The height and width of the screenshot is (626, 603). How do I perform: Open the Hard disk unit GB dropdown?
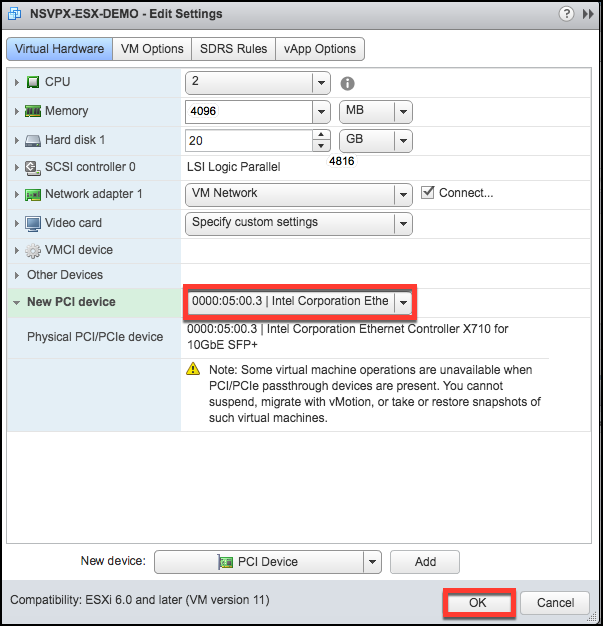coord(403,141)
